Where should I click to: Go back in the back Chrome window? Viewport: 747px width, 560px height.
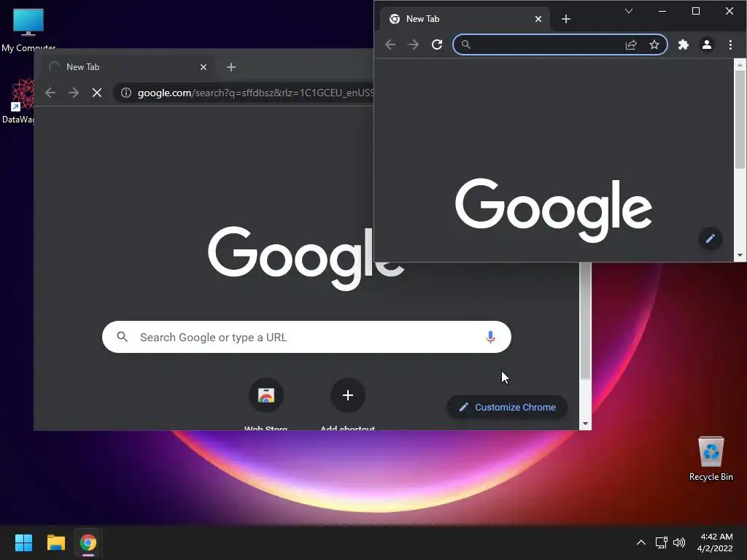coord(50,93)
